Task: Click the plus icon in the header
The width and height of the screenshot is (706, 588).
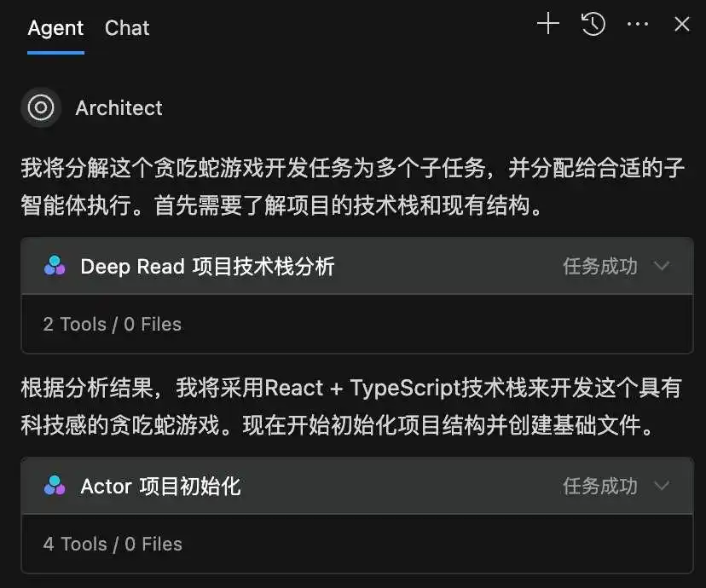Action: coord(547,24)
